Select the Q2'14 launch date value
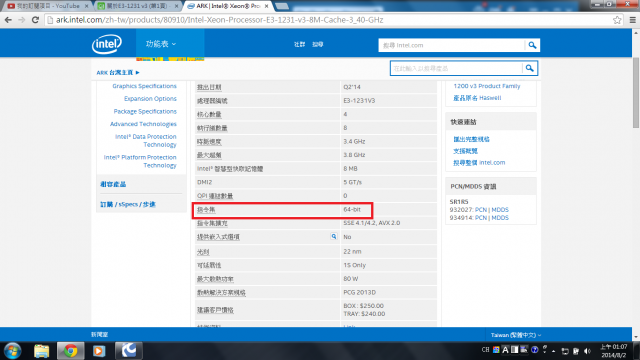640x360 pixels. [x=351, y=87]
